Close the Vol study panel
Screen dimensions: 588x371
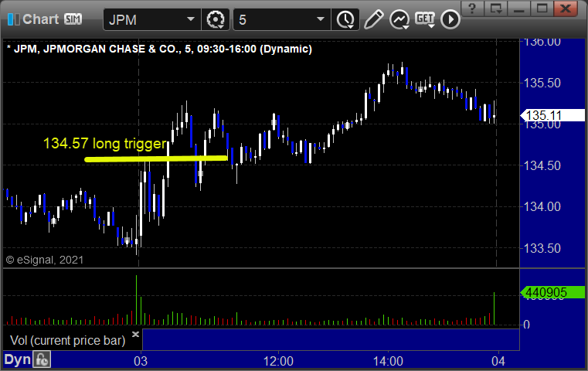135,334
